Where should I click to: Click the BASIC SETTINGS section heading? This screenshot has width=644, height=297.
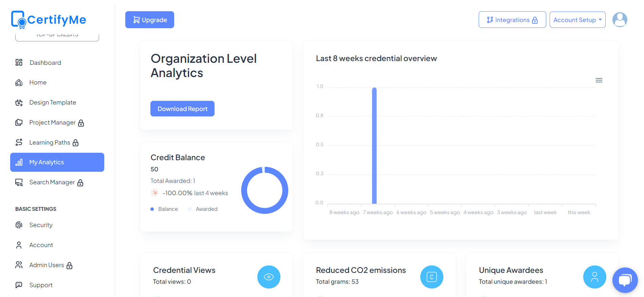click(x=36, y=209)
